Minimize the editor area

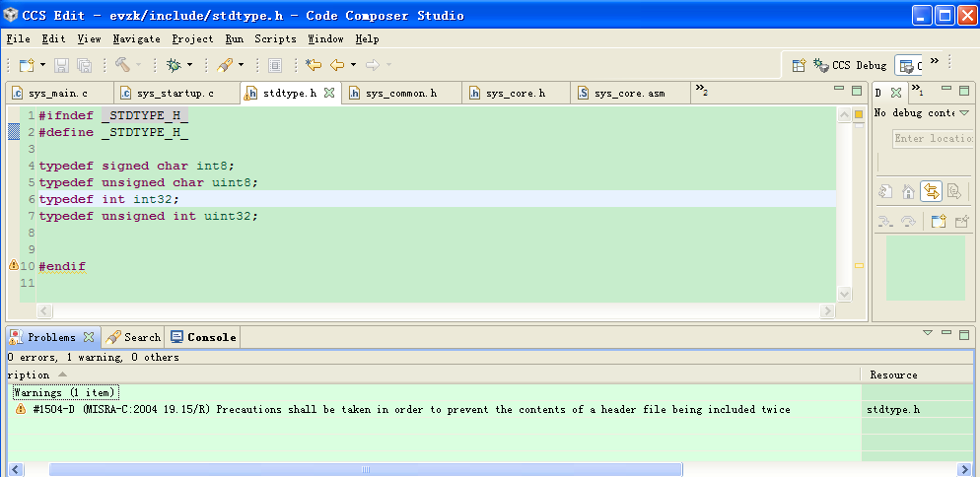pos(839,90)
